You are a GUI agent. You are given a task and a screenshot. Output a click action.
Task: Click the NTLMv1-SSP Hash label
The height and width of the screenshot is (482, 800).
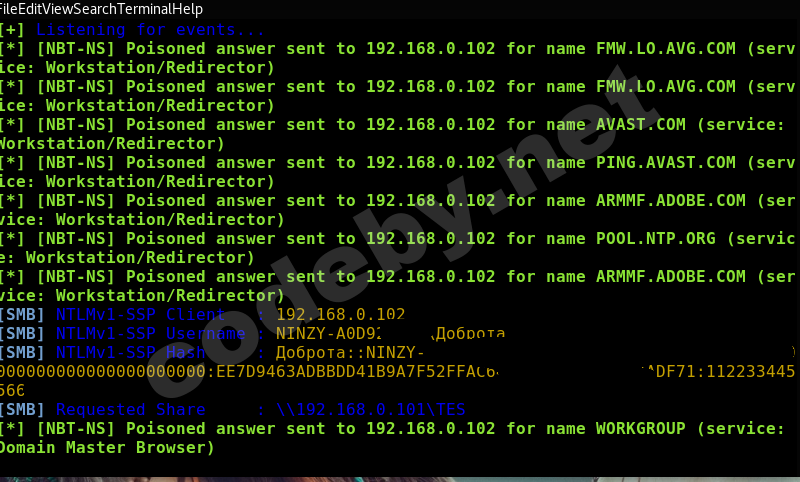point(130,352)
